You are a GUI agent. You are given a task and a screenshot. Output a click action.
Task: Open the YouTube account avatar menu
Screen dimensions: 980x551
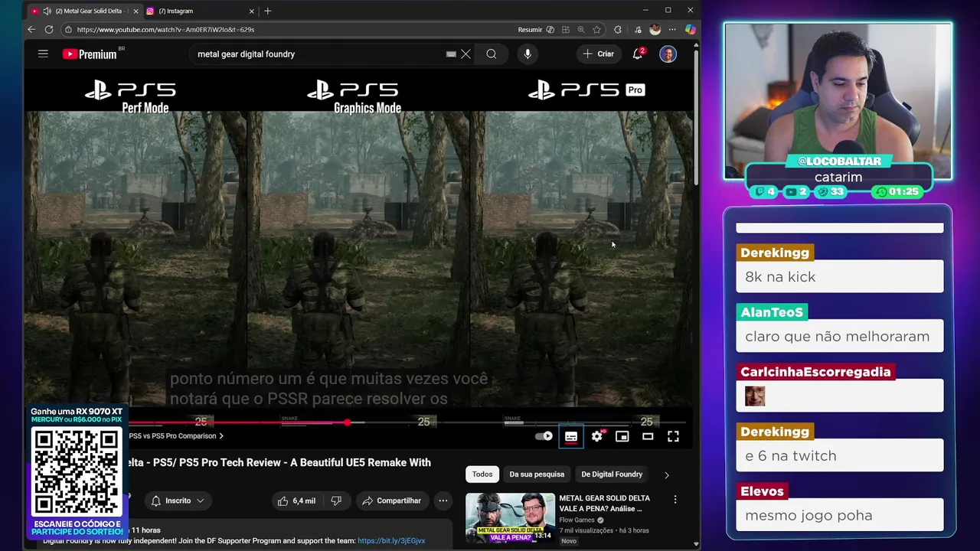tap(668, 54)
